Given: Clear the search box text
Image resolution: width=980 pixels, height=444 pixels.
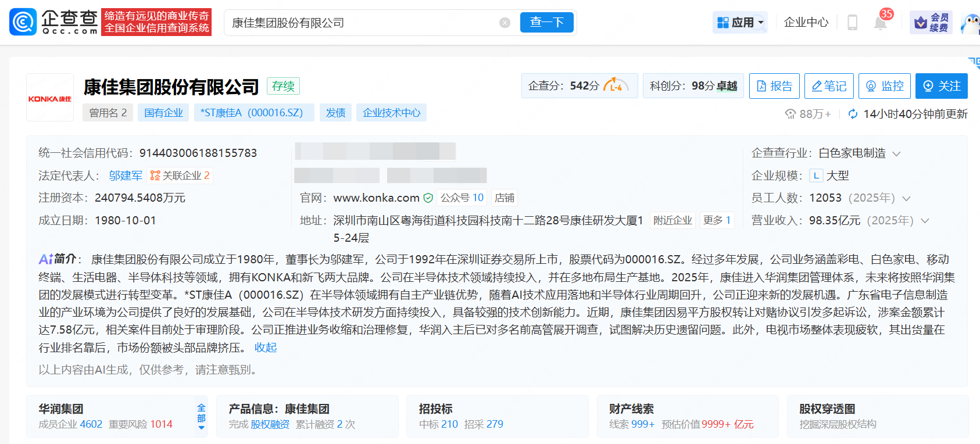Looking at the screenshot, I should [x=505, y=23].
